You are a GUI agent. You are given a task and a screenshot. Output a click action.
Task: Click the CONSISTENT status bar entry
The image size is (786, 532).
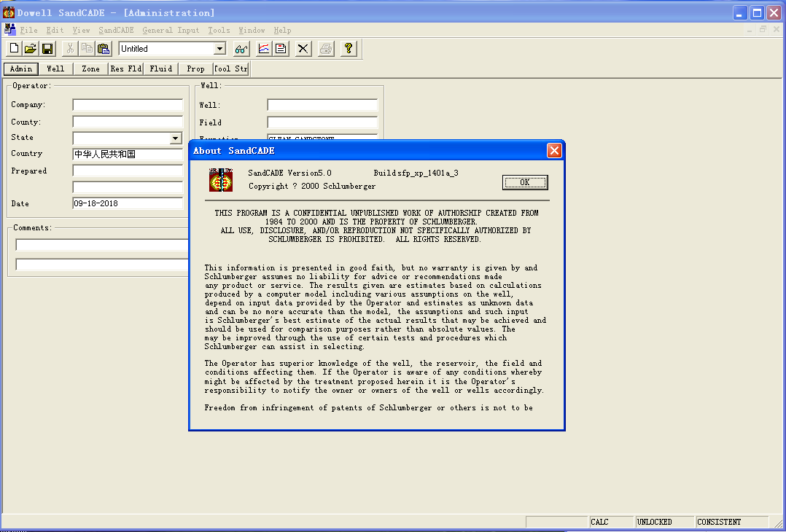point(732,522)
